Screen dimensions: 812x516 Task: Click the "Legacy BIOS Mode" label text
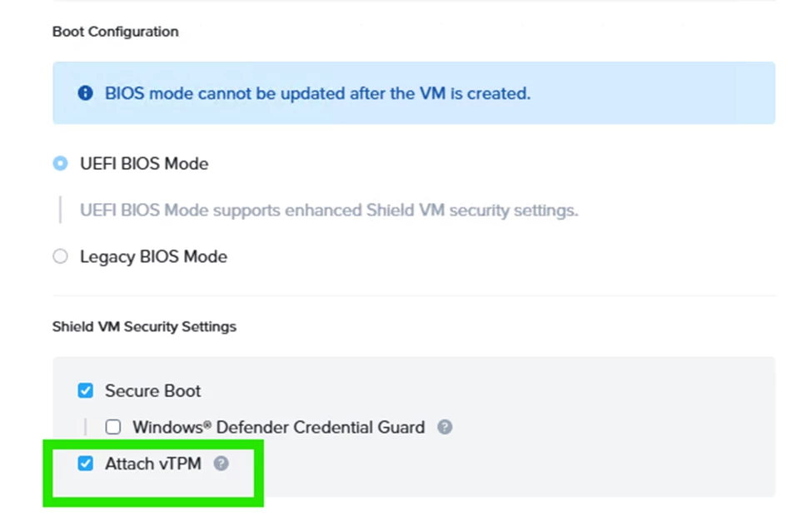click(x=153, y=256)
